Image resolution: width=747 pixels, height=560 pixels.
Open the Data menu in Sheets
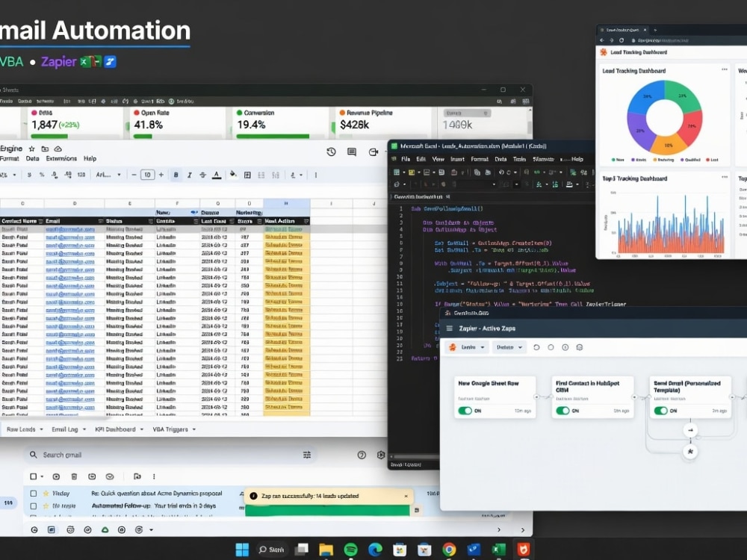coord(32,158)
